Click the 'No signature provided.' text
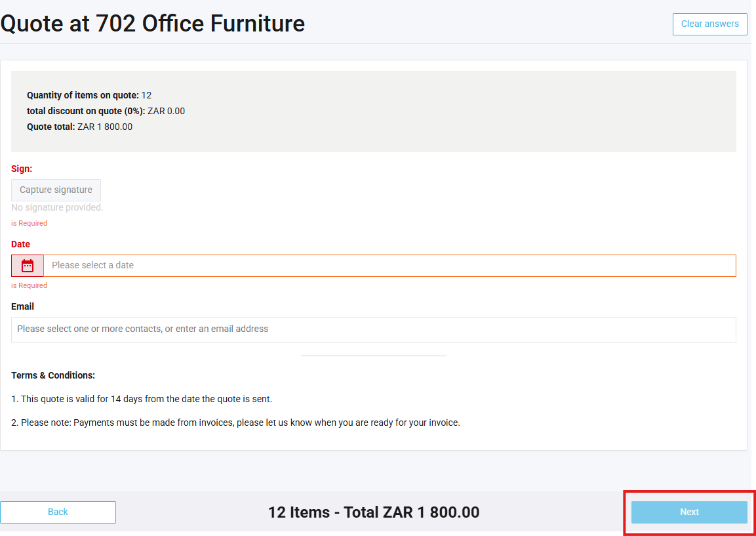 tap(57, 207)
